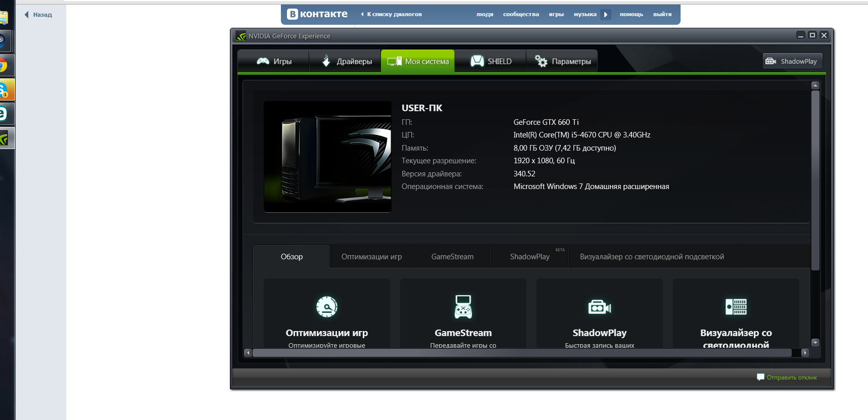Click the 1920 x 1080 resolution value
Viewport: 868px width, 420px height.
click(544, 161)
